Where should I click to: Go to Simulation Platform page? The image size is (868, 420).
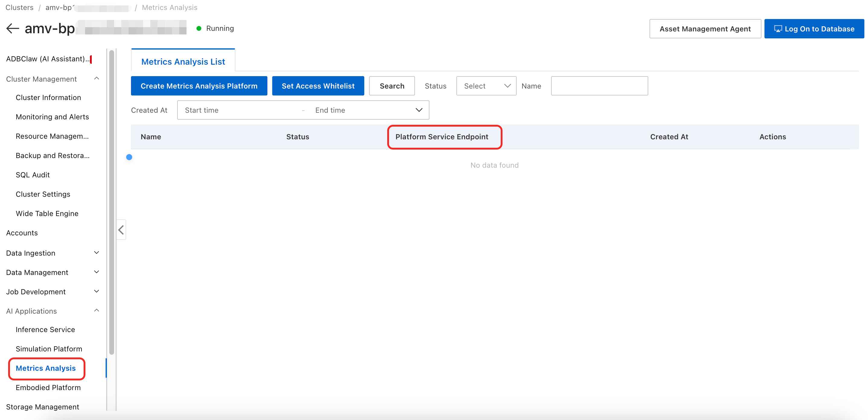tap(49, 349)
